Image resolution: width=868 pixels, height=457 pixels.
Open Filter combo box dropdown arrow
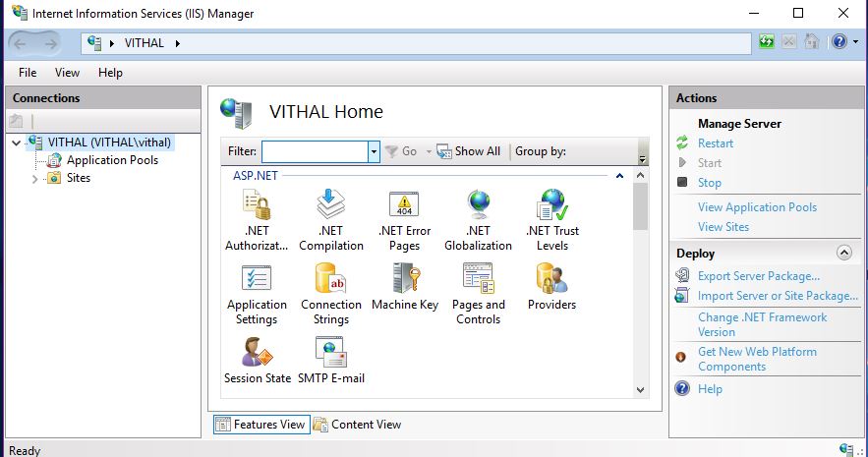tap(374, 151)
